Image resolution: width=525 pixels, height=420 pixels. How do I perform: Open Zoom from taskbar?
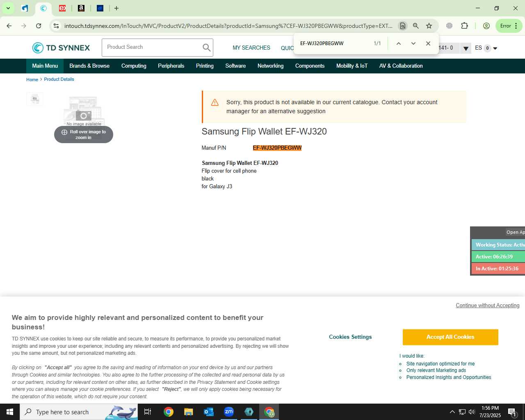point(229,412)
